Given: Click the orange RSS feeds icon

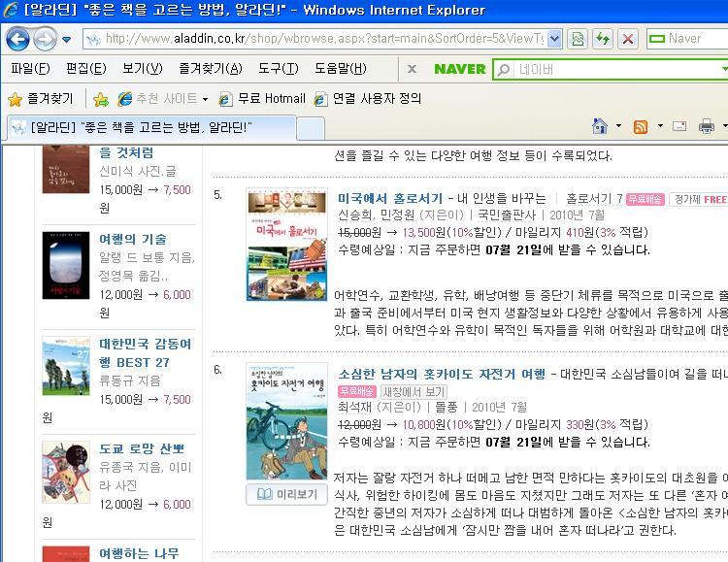Looking at the screenshot, I should [641, 126].
